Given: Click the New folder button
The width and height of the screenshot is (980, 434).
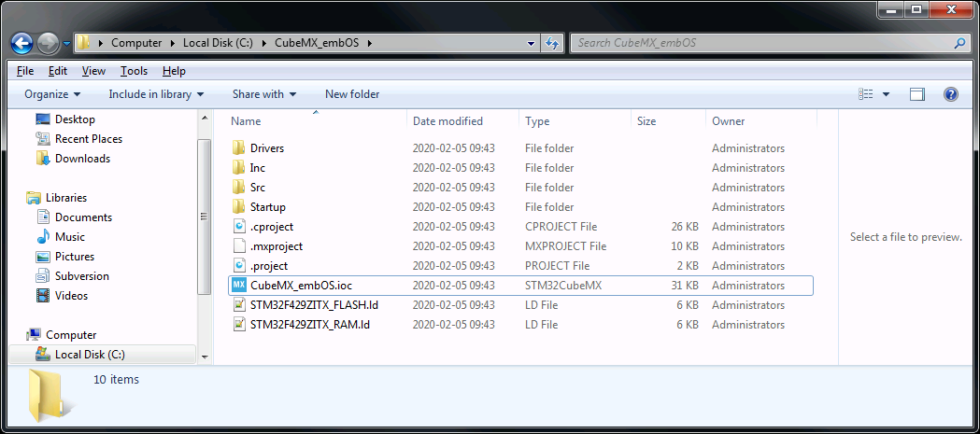Looking at the screenshot, I should tap(352, 94).
